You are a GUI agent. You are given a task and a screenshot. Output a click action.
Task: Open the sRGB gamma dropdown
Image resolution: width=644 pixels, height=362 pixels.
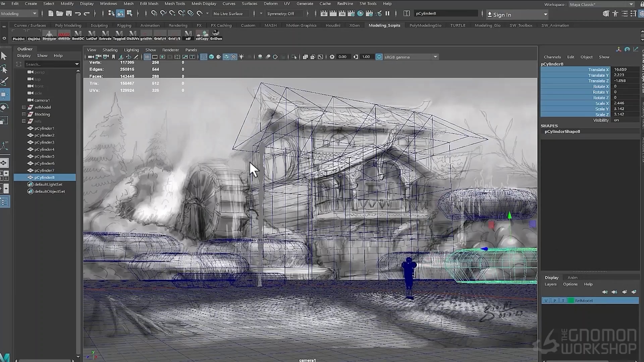click(435, 57)
